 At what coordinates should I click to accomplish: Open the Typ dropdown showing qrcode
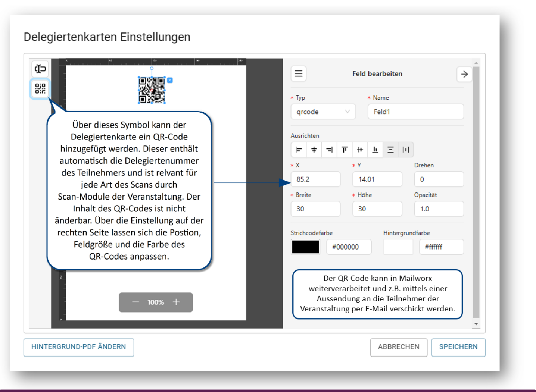323,112
